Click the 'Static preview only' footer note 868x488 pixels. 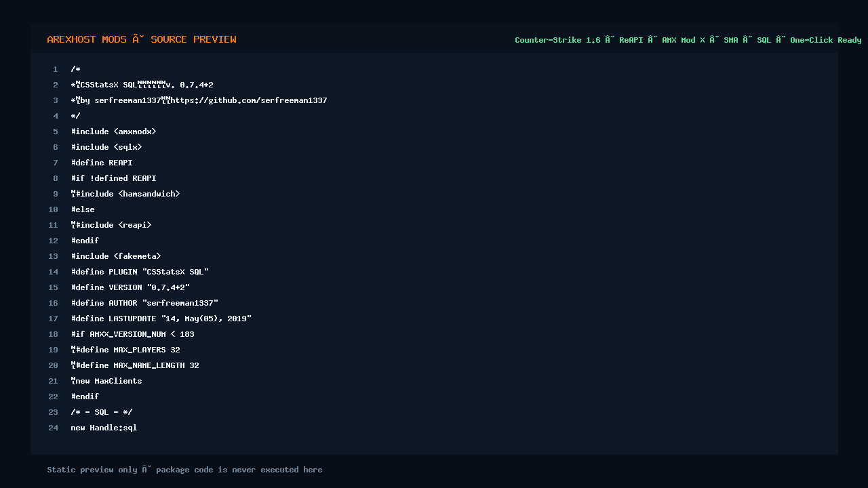pos(184,470)
